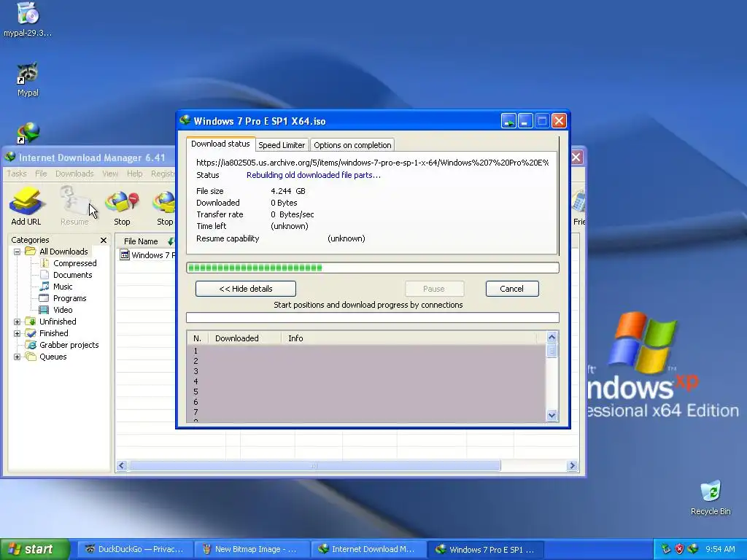Click the Add URL toolbar icon
This screenshot has height=560, width=747.
pyautogui.click(x=26, y=206)
